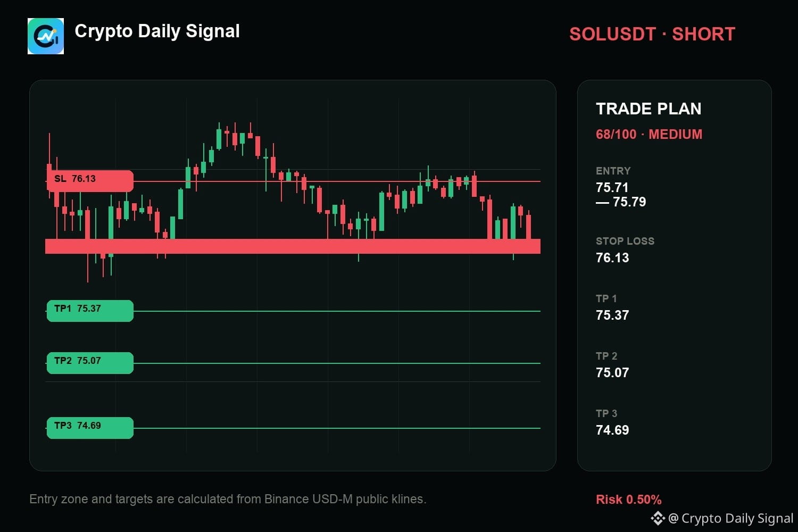Click the Binance USD-M klines footnote

point(228,499)
